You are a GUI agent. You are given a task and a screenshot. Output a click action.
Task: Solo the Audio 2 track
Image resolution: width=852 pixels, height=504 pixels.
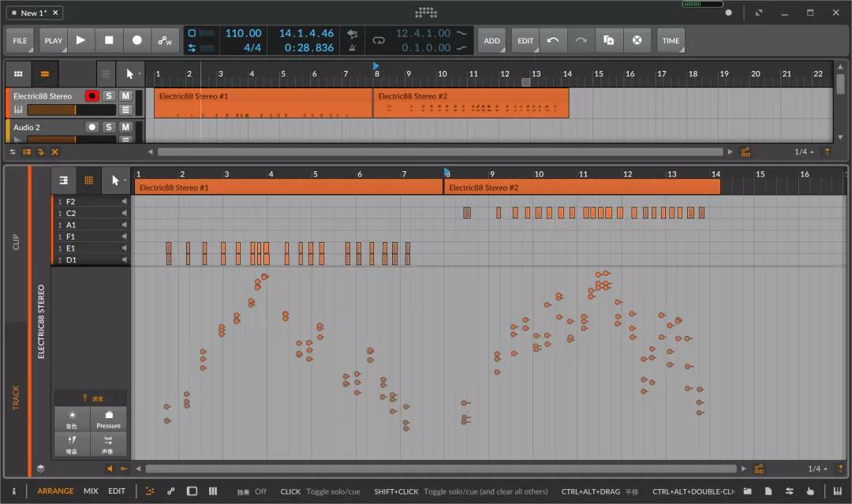(109, 127)
